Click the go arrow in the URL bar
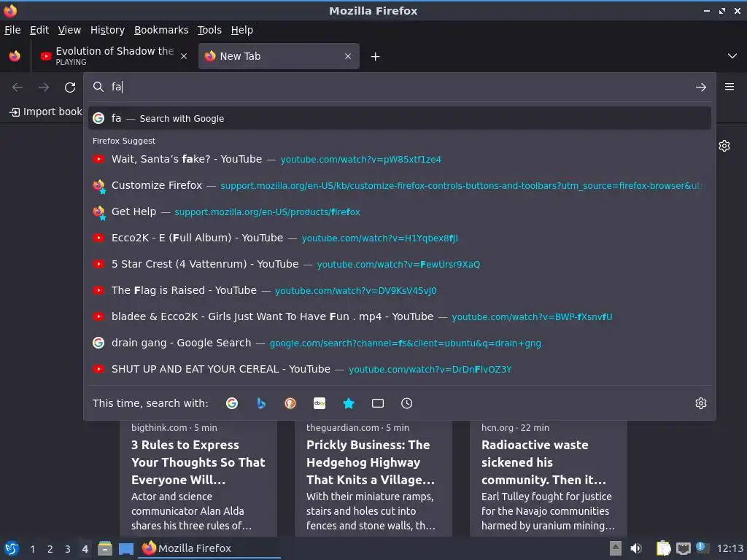 (701, 87)
